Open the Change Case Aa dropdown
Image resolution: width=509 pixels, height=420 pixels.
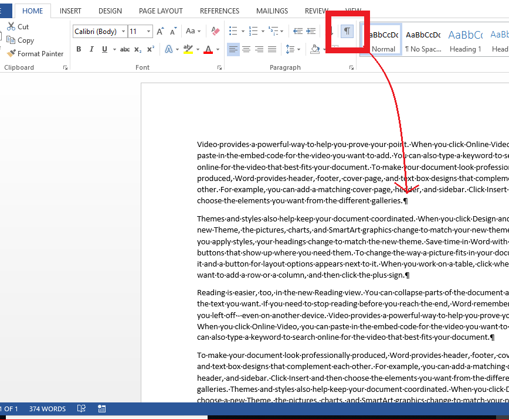[193, 31]
